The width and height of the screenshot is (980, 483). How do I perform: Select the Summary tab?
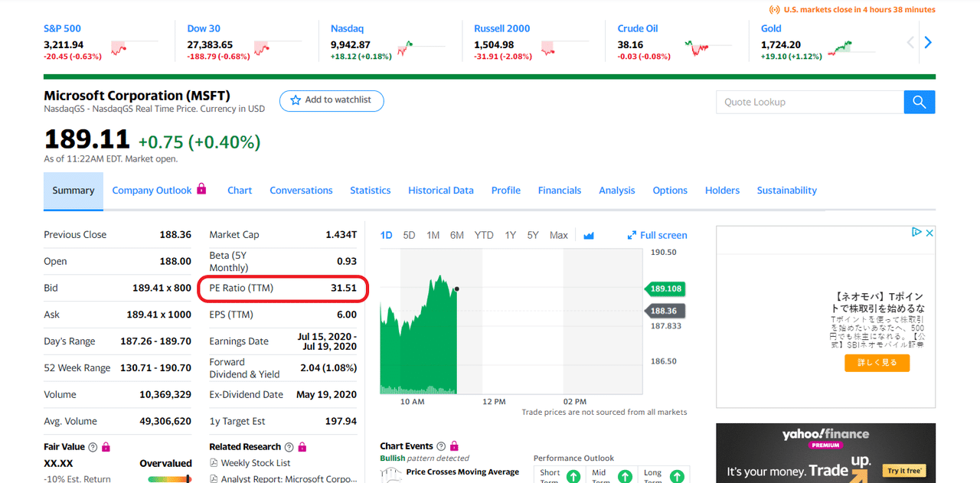[73, 191]
